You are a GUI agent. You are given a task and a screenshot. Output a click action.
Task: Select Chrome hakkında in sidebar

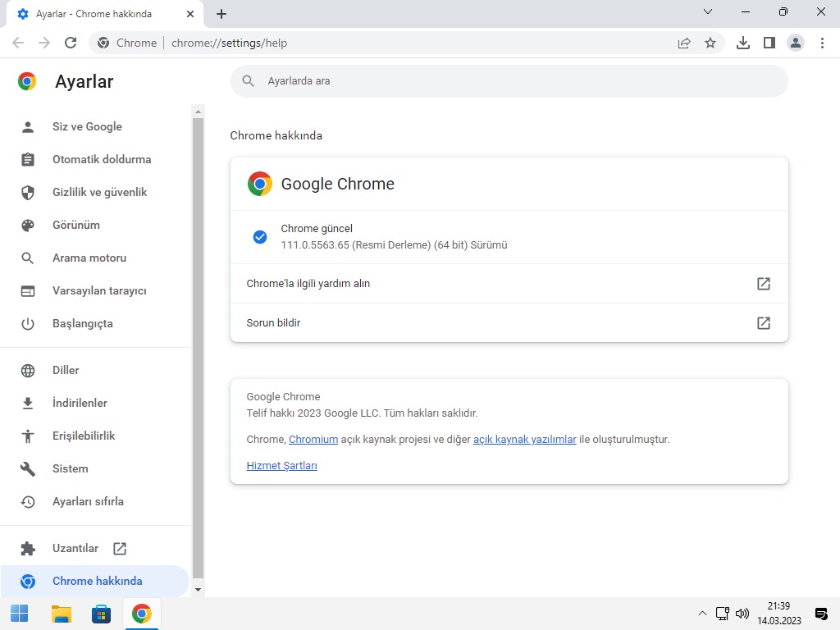95,581
